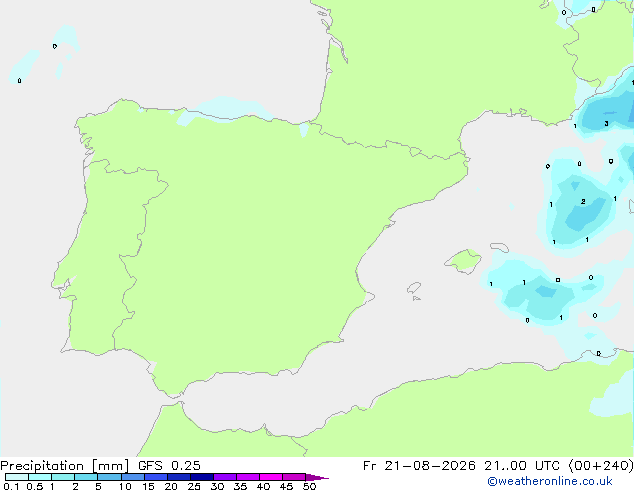Click the 35–40 mm legend swatch
This screenshot has width=634, height=490.
247,477
